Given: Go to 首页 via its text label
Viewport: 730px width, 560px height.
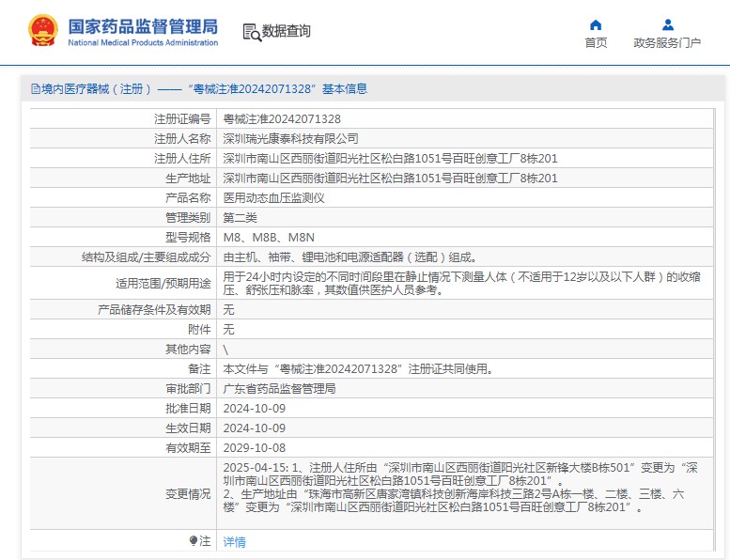Looking at the screenshot, I should 596,43.
